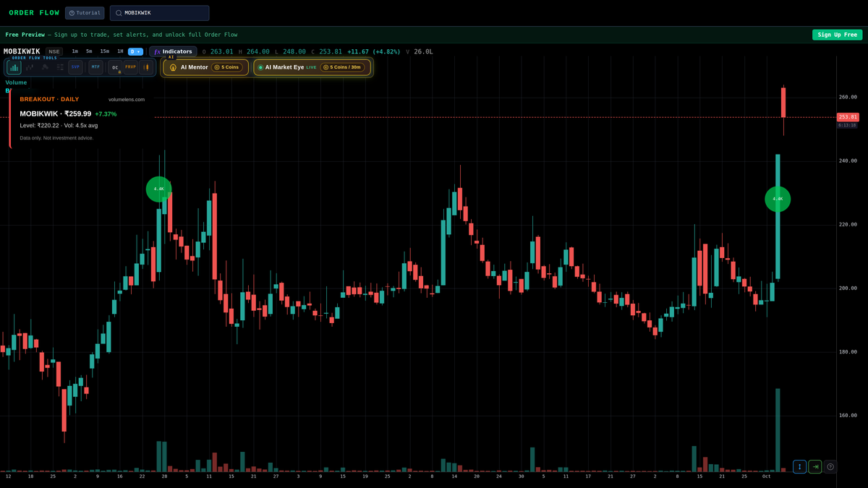The height and width of the screenshot is (488, 868).
Task: Click the 5 Coins / 30m badge
Action: coord(343,67)
